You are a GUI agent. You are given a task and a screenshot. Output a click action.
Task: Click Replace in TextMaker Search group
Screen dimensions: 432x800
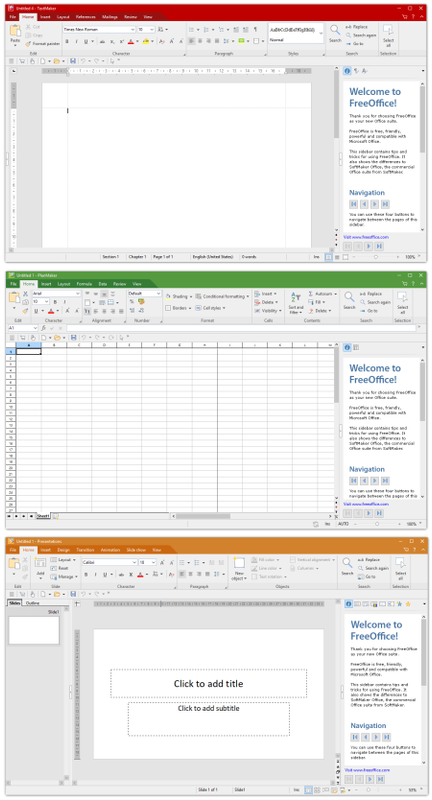[x=356, y=27]
